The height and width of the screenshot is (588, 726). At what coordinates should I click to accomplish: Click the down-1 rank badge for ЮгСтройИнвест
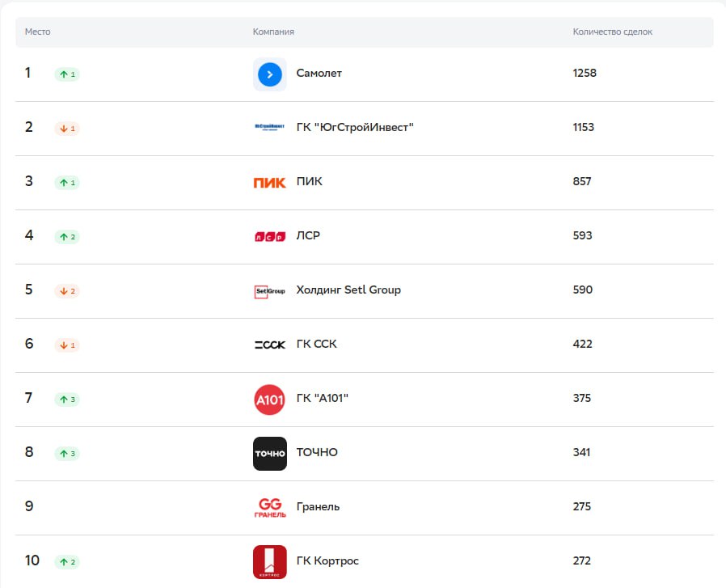click(67, 129)
